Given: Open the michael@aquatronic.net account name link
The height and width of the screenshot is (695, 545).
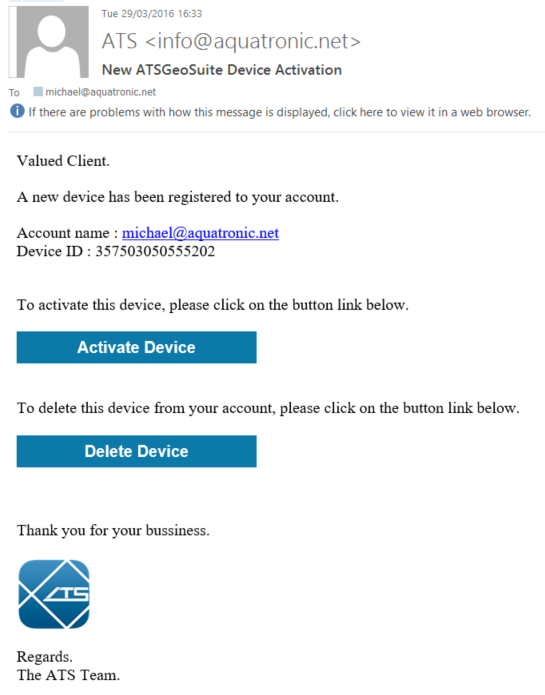Looking at the screenshot, I should click(x=200, y=233).
